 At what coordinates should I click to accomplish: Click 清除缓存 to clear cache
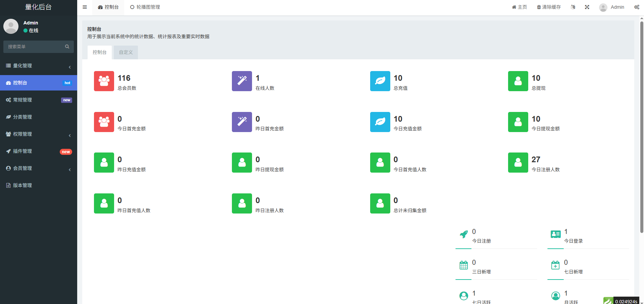pos(549,7)
